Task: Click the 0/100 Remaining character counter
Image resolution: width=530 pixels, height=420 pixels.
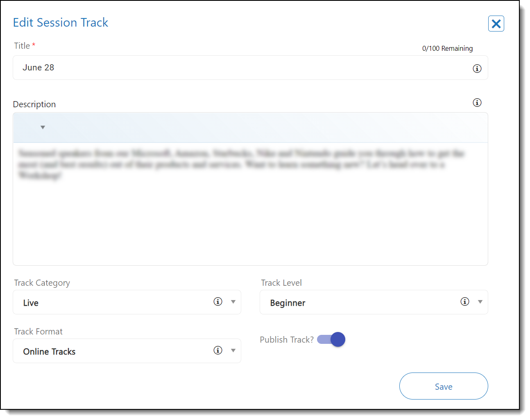Action: pyautogui.click(x=447, y=48)
